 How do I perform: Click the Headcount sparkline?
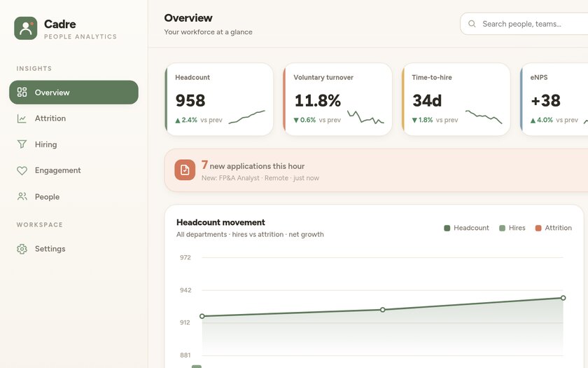[246, 117]
